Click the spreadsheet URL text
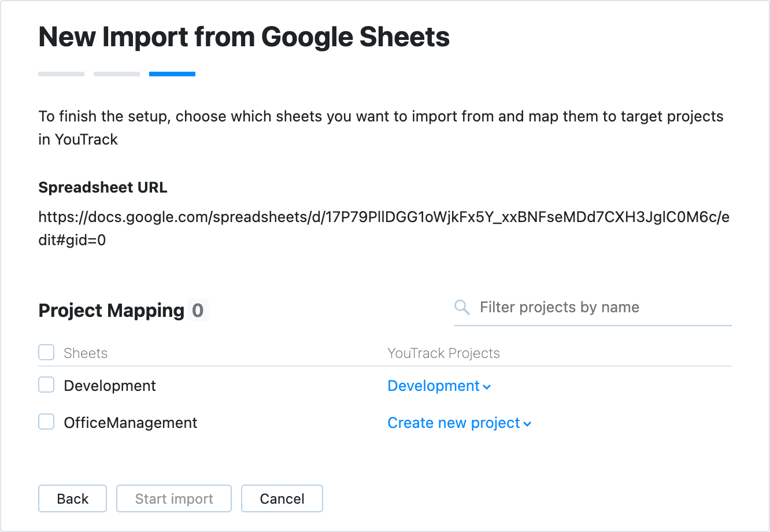This screenshot has height=532, width=770. pyautogui.click(x=384, y=217)
